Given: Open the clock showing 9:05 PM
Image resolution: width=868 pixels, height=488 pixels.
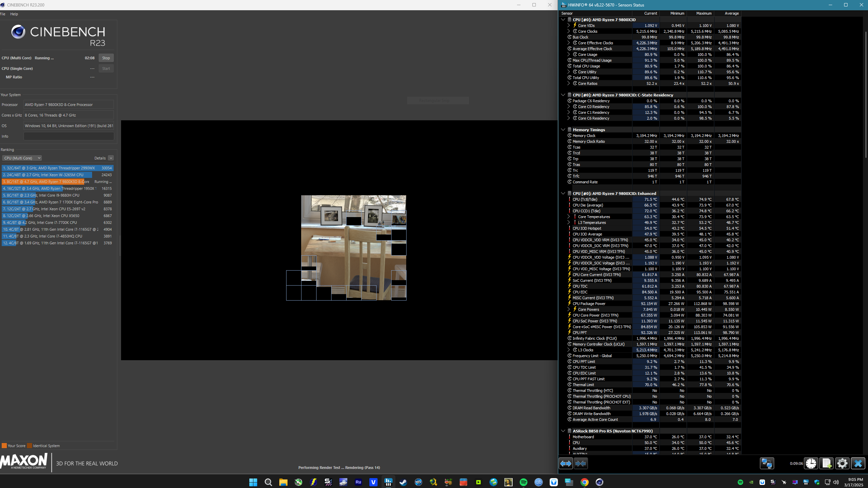Looking at the screenshot, I should (x=854, y=482).
